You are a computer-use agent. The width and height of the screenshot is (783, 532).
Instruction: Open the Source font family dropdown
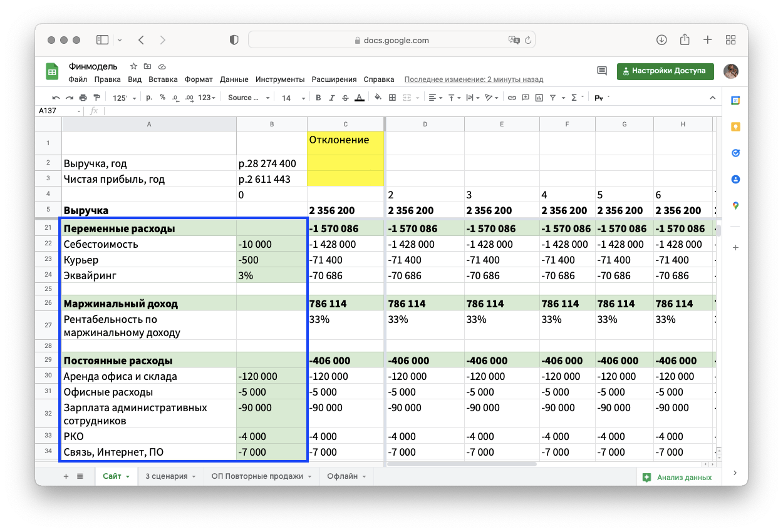coord(249,98)
